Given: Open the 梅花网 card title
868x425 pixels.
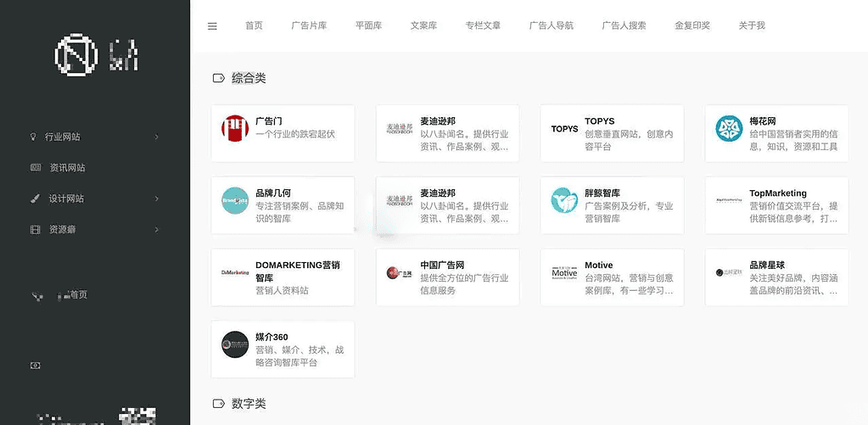Looking at the screenshot, I should (x=763, y=121).
